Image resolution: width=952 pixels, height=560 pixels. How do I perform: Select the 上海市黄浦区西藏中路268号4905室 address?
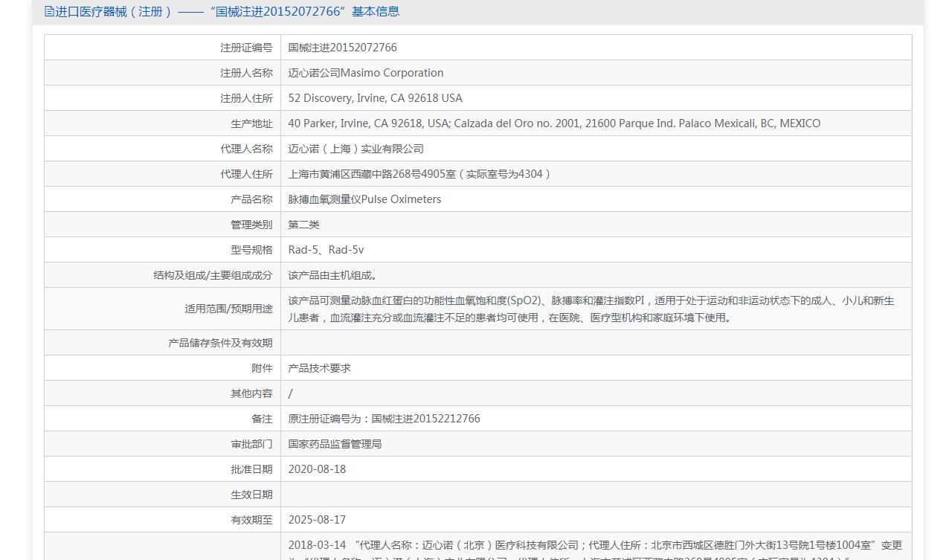pyautogui.click(x=421, y=174)
